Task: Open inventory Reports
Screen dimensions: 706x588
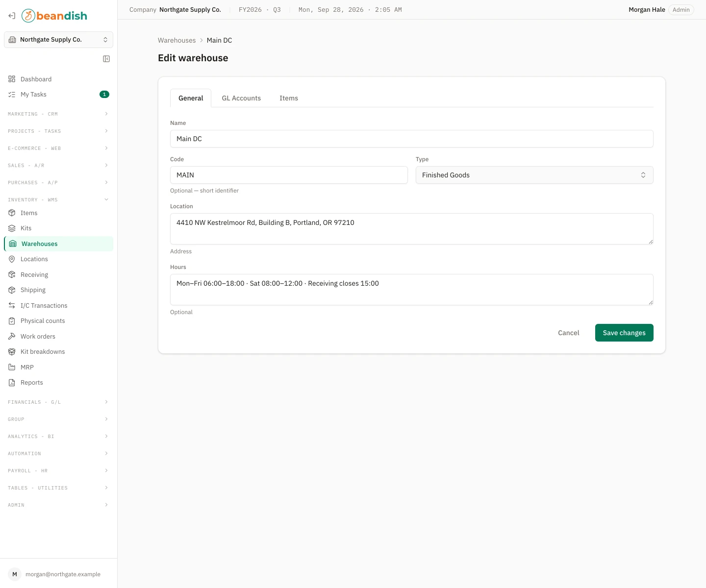Action: coord(59,383)
